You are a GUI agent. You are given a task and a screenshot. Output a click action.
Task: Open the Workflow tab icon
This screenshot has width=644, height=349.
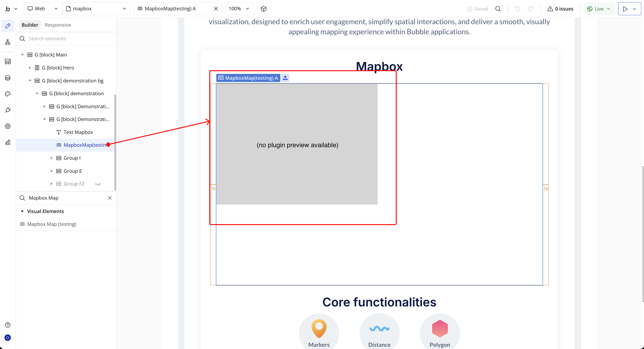[8, 42]
